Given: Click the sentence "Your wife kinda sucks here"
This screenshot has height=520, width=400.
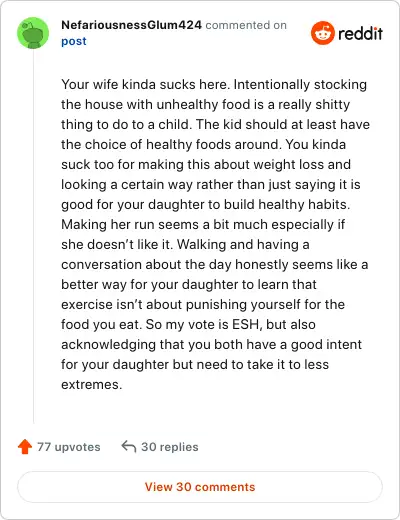Looking at the screenshot, I should point(145,84).
